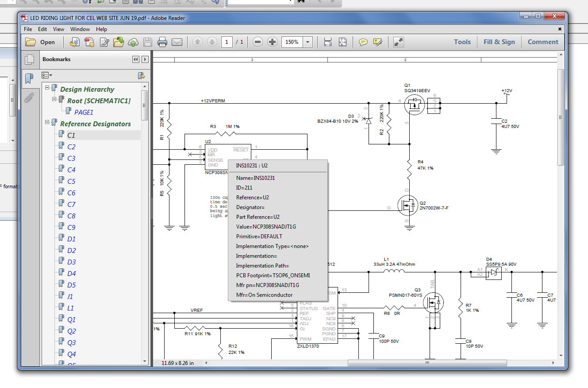Go to previous page with up arrow
588x388 pixels.
[x=197, y=42]
